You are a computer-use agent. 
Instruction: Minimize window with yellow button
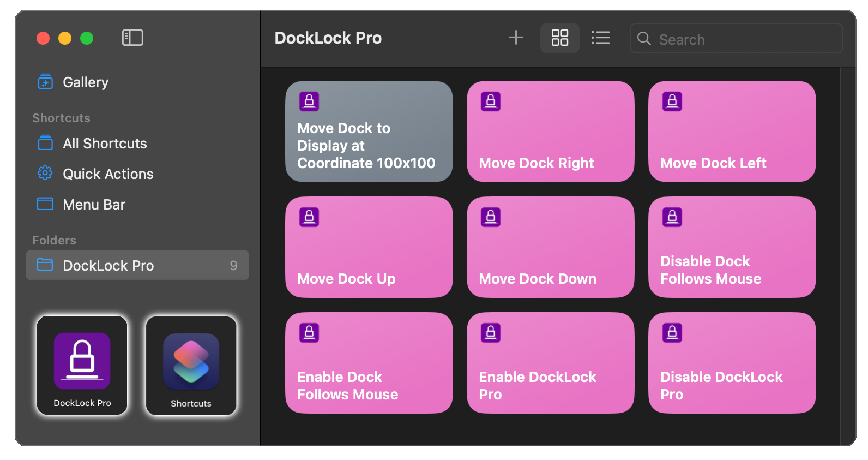(x=65, y=38)
